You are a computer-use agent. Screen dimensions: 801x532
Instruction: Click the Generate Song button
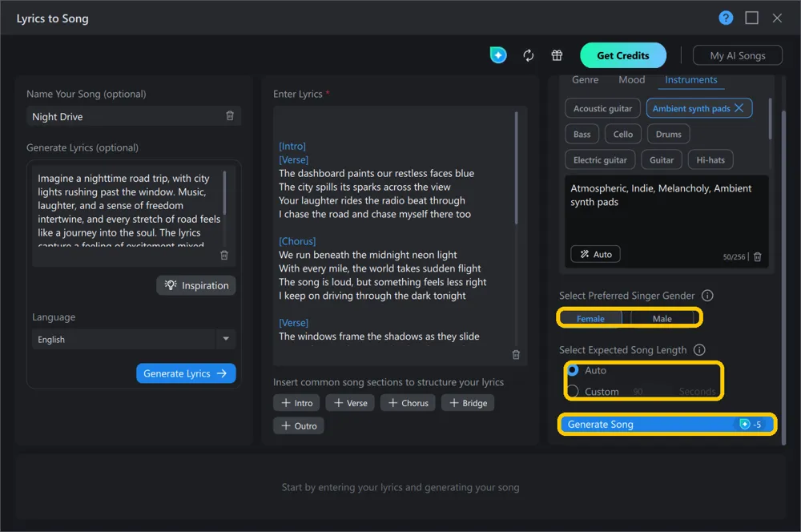click(667, 424)
